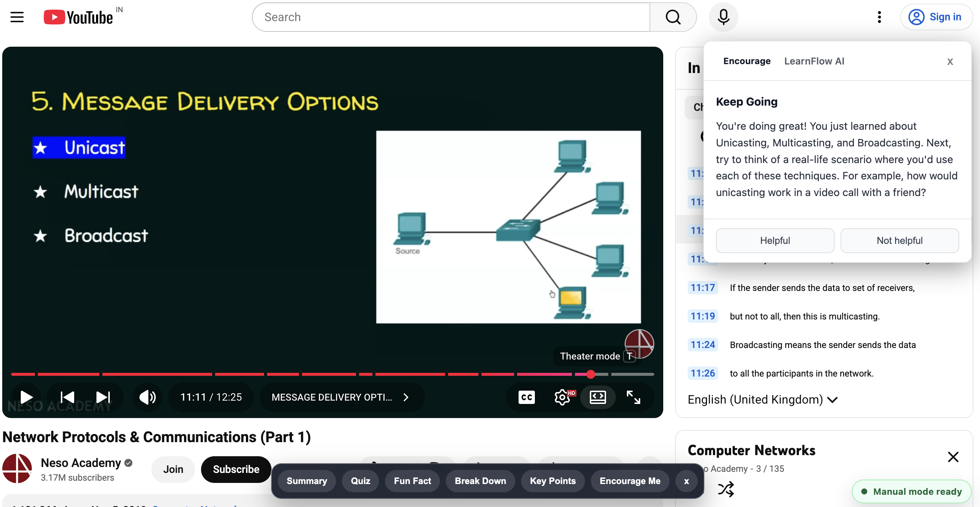Click the Neso Academy channel watermark in the player

click(639, 344)
